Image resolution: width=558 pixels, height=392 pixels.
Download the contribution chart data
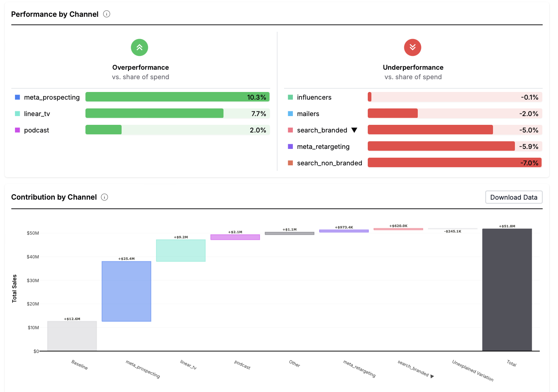(513, 197)
